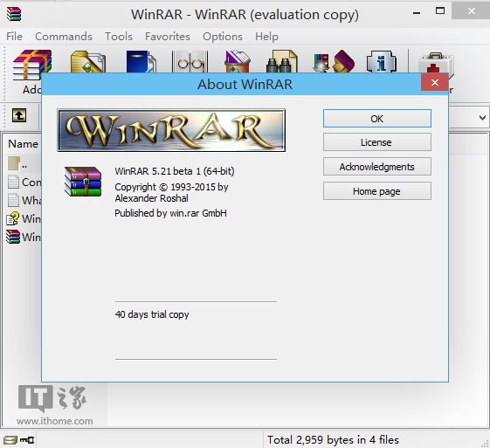Screen dimensions: 490x448
Task: Click the up one level arrow icon
Action: 19,115
